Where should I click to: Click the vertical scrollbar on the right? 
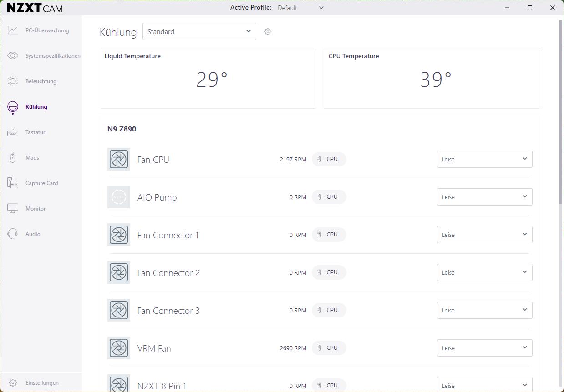tap(561, 114)
